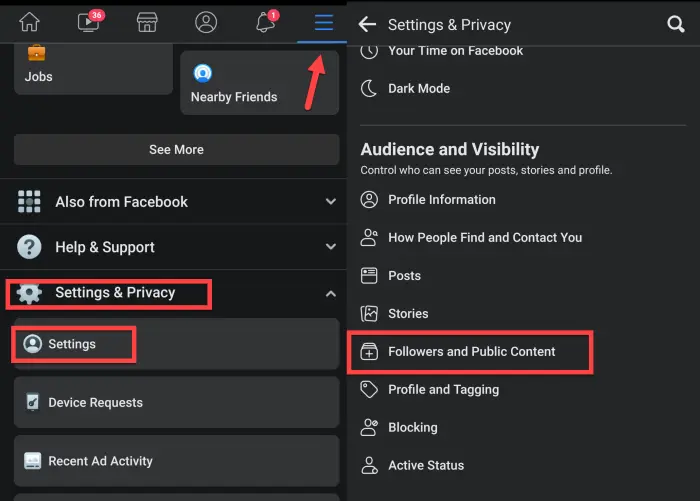The height and width of the screenshot is (501, 700).
Task: Open the Nearby Friends shortcut card
Action: point(259,83)
